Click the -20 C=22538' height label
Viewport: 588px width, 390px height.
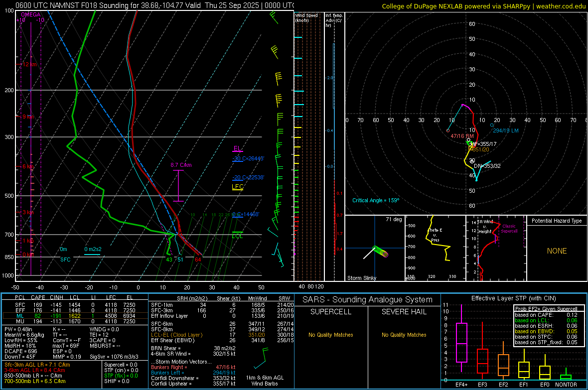coord(248,177)
